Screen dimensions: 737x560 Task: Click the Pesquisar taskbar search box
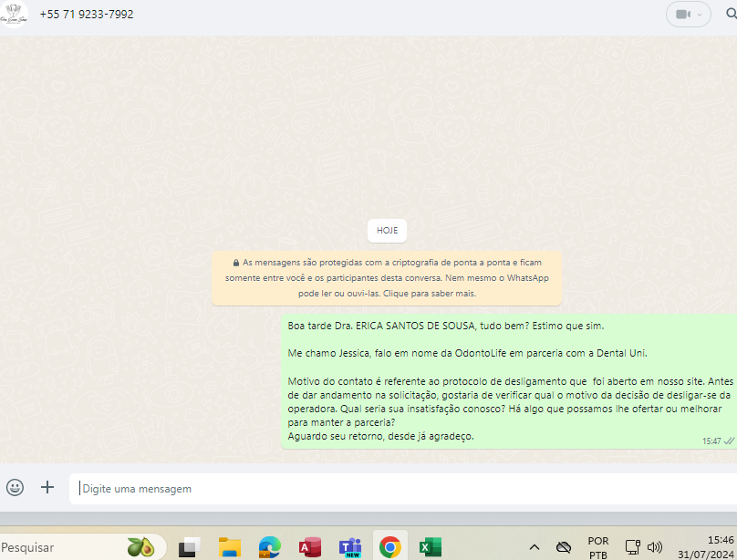83,547
